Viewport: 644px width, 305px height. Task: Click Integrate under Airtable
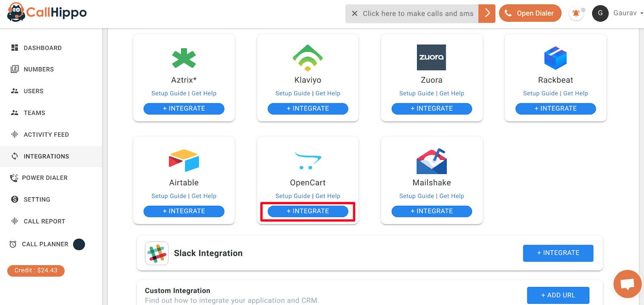tap(184, 211)
